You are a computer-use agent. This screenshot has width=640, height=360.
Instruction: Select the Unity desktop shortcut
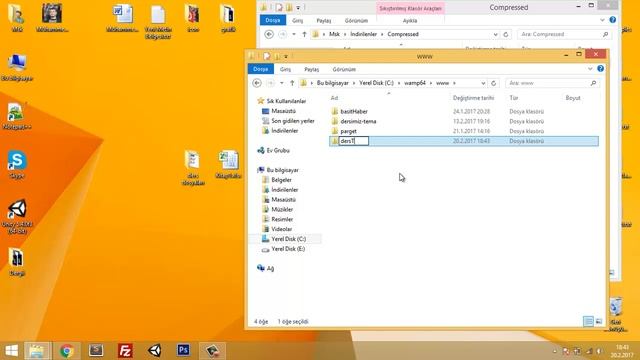click(x=17, y=217)
